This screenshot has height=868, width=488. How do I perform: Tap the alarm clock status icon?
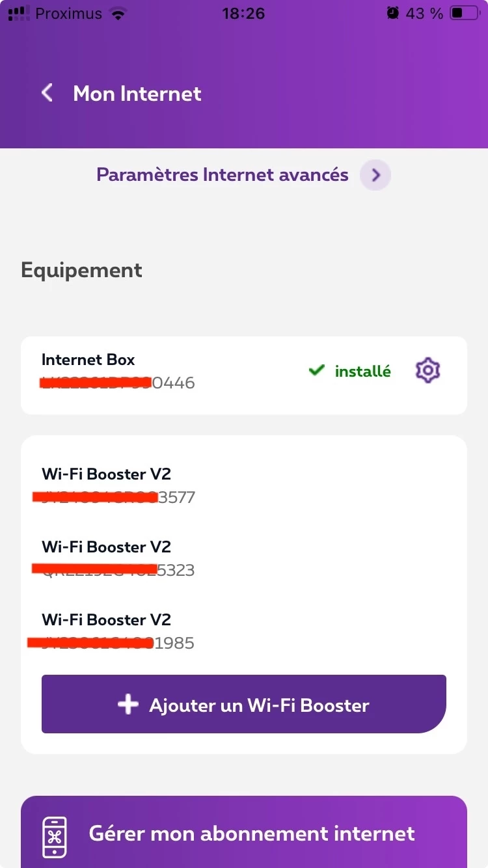pyautogui.click(x=392, y=13)
